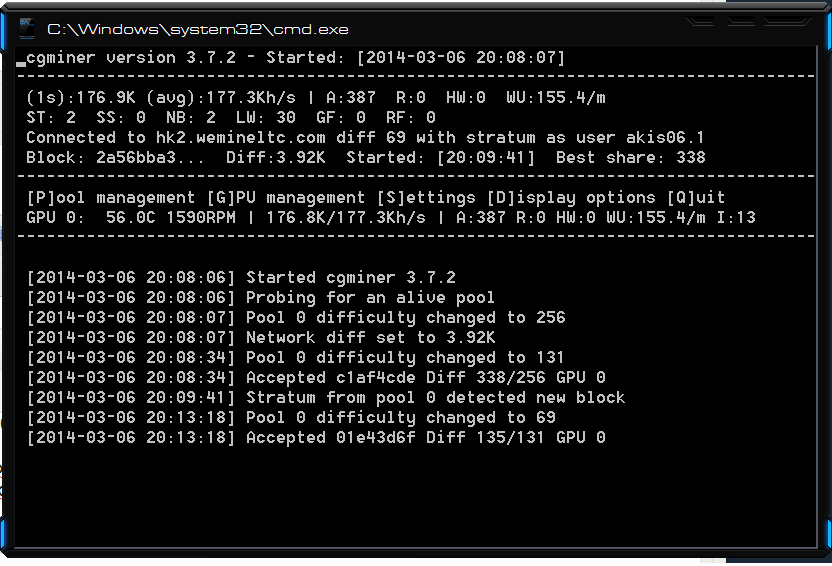Choose the [D]isplay options entry
The height and width of the screenshot is (566, 832).
pos(571,198)
